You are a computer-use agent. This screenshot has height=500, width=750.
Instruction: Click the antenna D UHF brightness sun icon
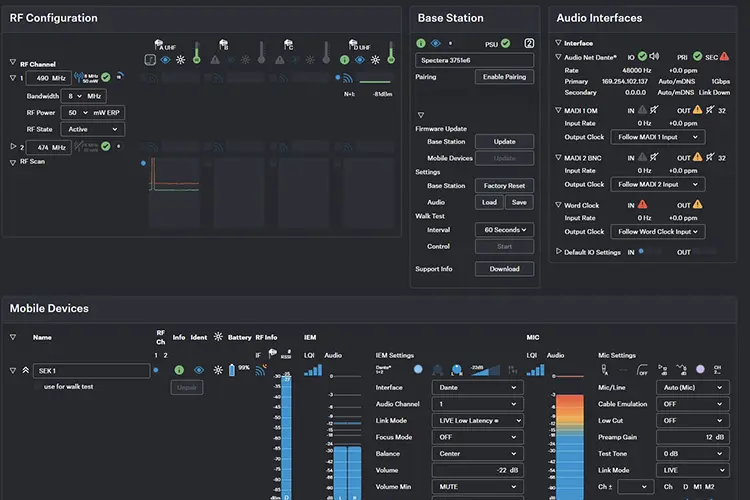point(375,60)
